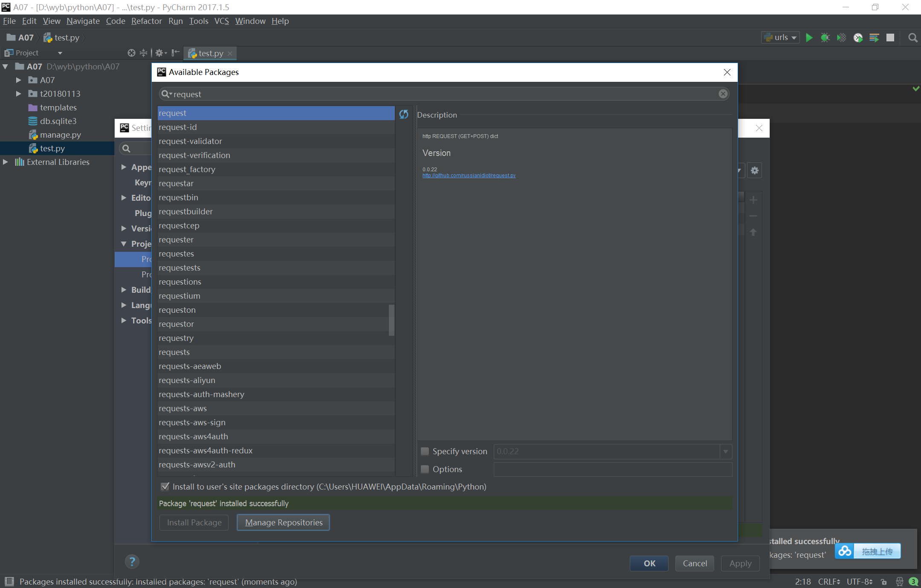
Task: Click Manage Repositories button
Action: pyautogui.click(x=283, y=522)
